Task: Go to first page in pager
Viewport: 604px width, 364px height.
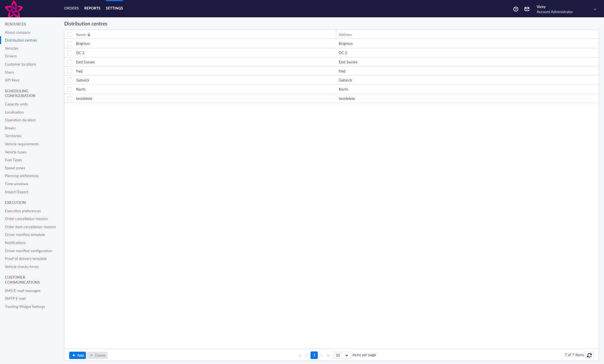Action: [300, 355]
